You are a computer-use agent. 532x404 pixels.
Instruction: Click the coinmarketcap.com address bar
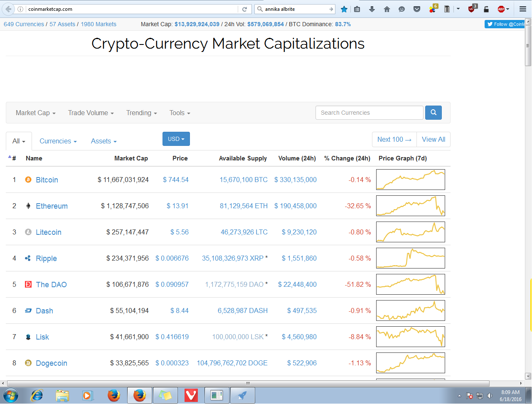[132, 9]
